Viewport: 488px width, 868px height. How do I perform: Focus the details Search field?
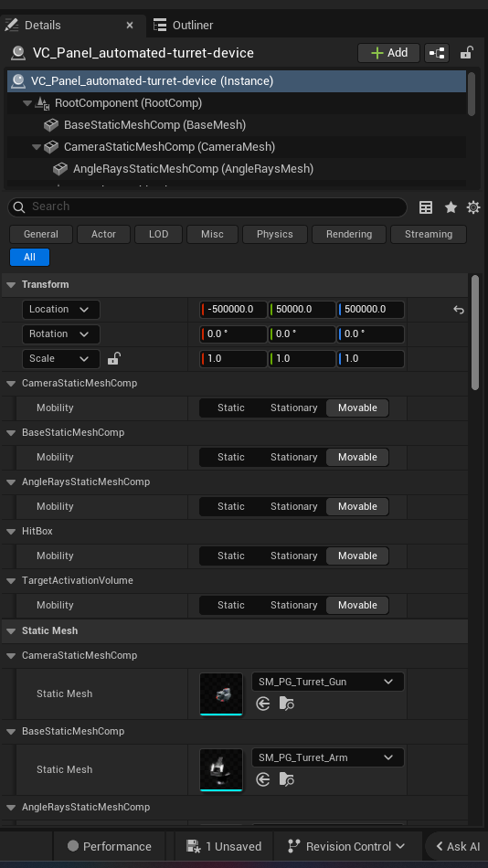pyautogui.click(x=207, y=207)
